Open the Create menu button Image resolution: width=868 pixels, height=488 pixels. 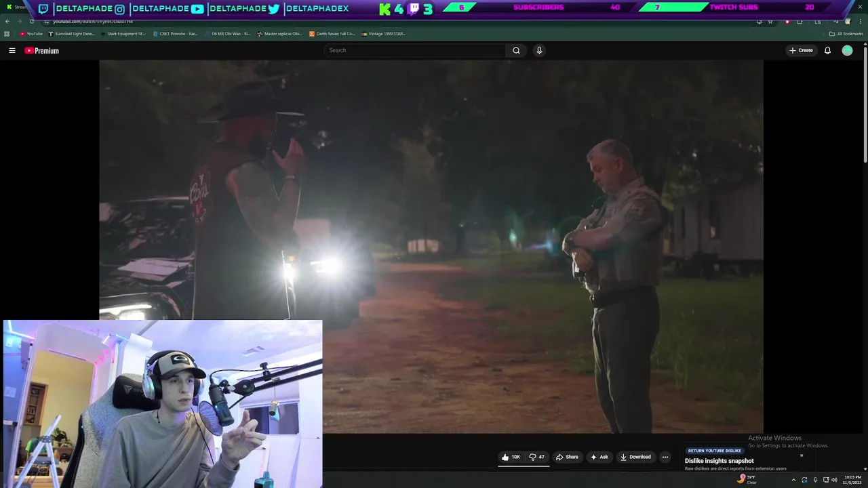click(x=801, y=50)
